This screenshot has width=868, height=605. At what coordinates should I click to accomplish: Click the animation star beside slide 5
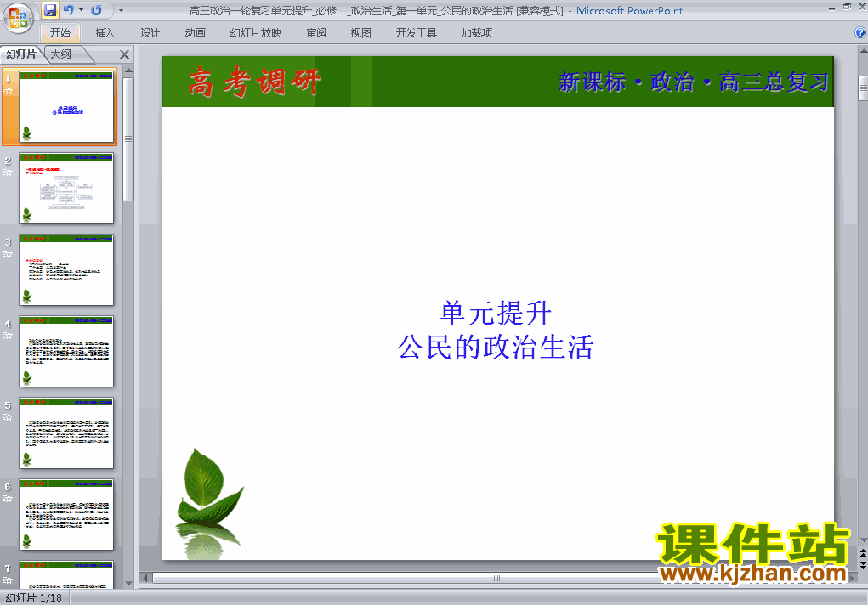coord(8,417)
